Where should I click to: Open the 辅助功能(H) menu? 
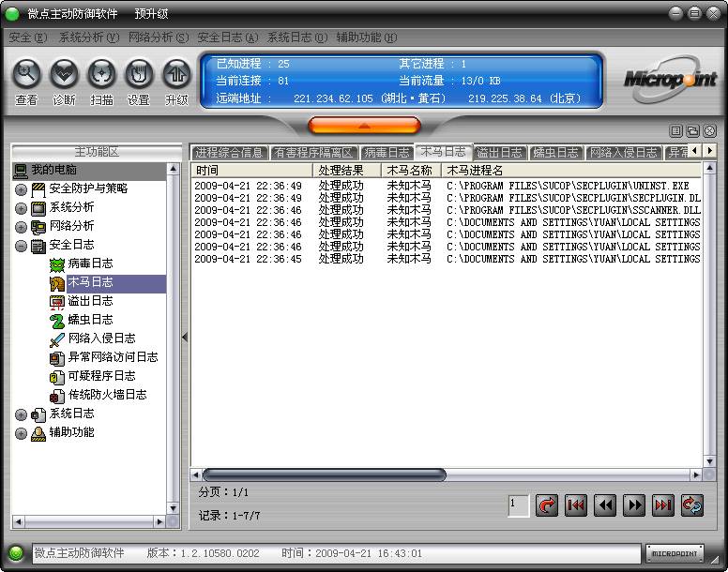[x=367, y=38]
